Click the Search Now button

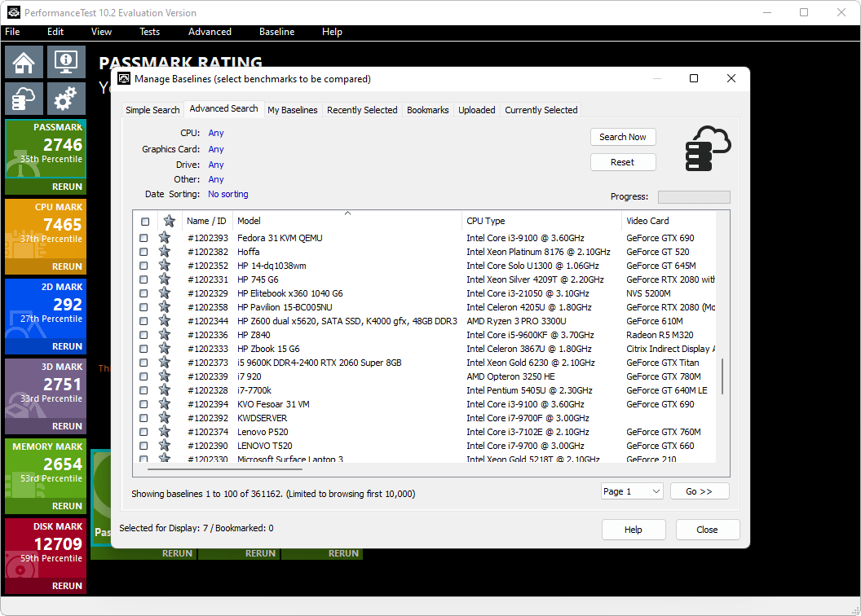623,137
